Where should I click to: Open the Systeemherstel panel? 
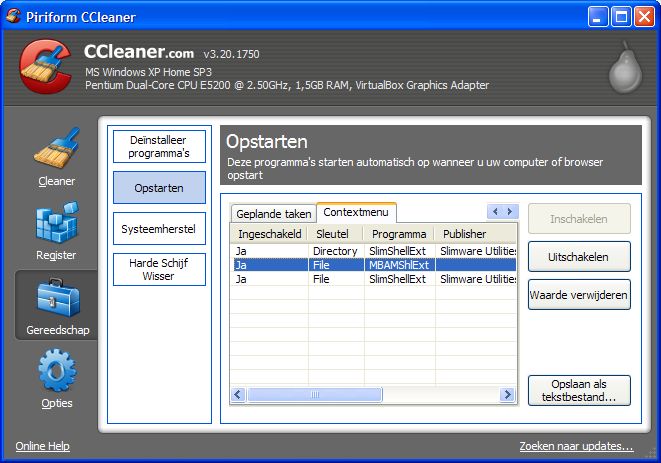(159, 228)
